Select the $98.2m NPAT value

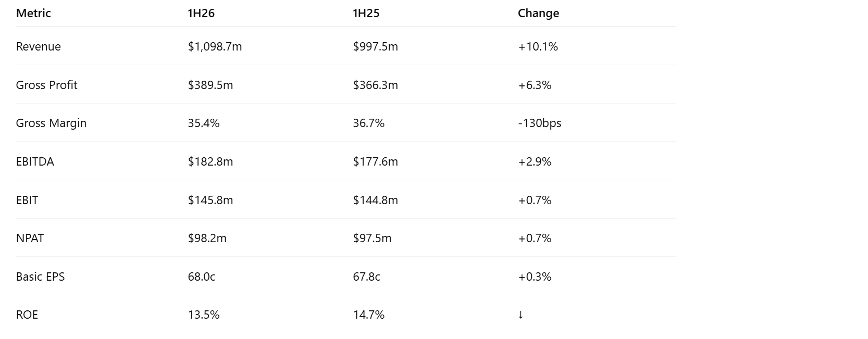click(207, 238)
